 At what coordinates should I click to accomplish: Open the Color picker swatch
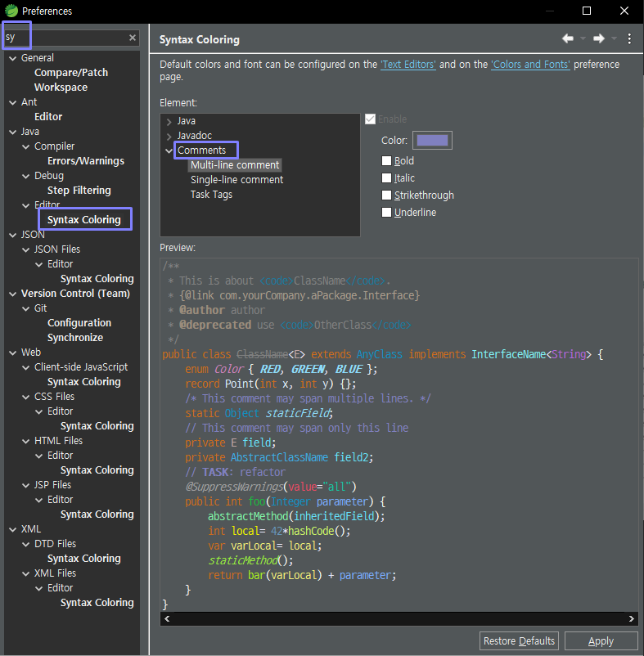(432, 140)
